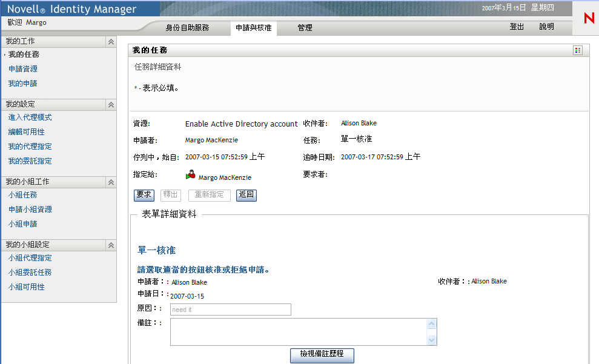Click the 返回 button
The image size is (599, 364).
pos(247,195)
